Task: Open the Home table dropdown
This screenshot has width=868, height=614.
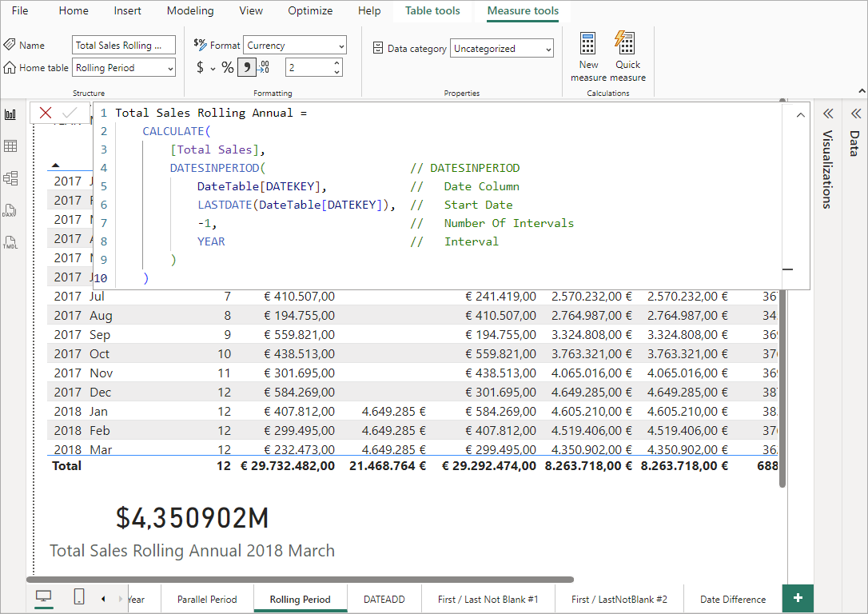Action: (x=123, y=67)
